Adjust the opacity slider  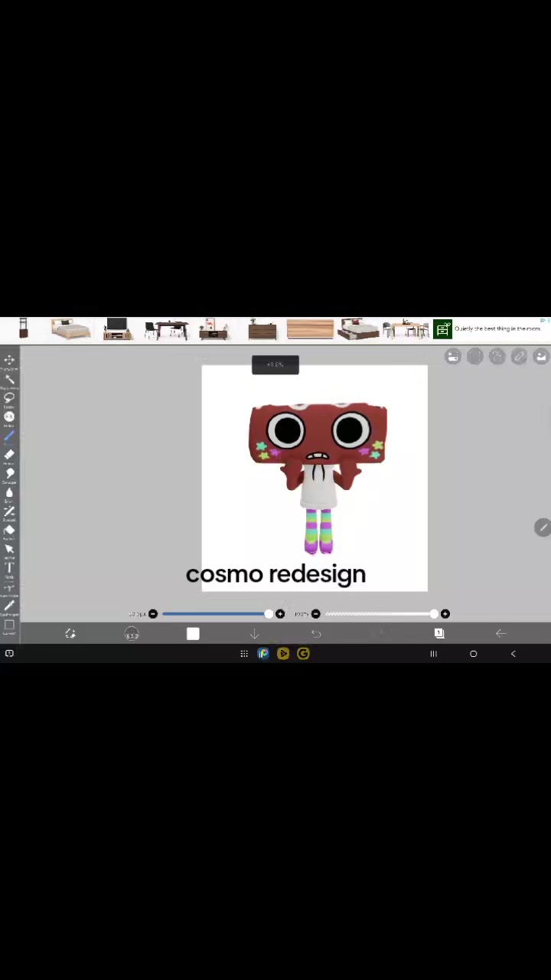coord(380,614)
